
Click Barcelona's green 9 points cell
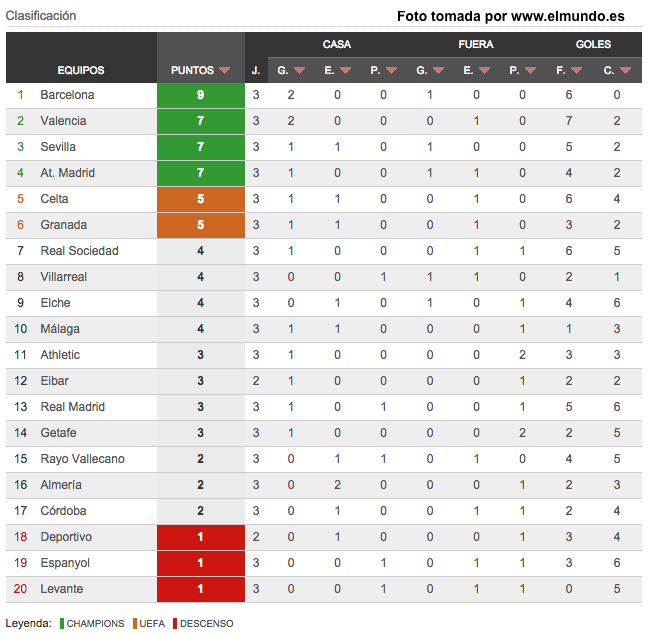(x=201, y=95)
